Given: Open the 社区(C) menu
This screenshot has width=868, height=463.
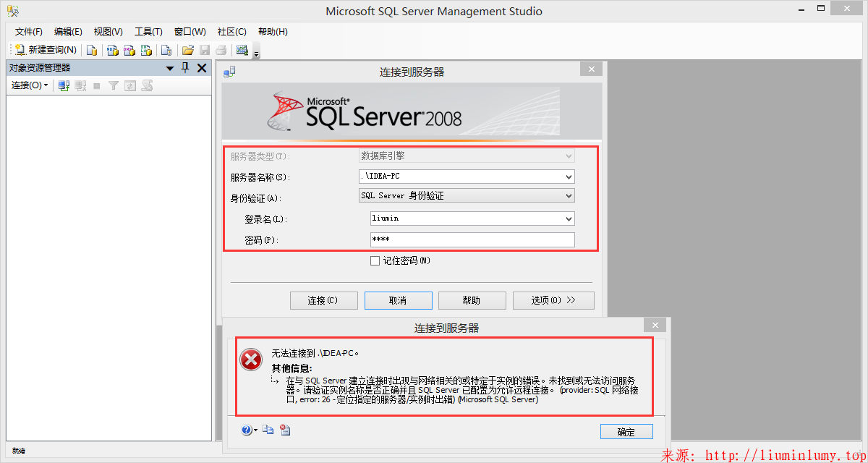Looking at the screenshot, I should pos(231,32).
